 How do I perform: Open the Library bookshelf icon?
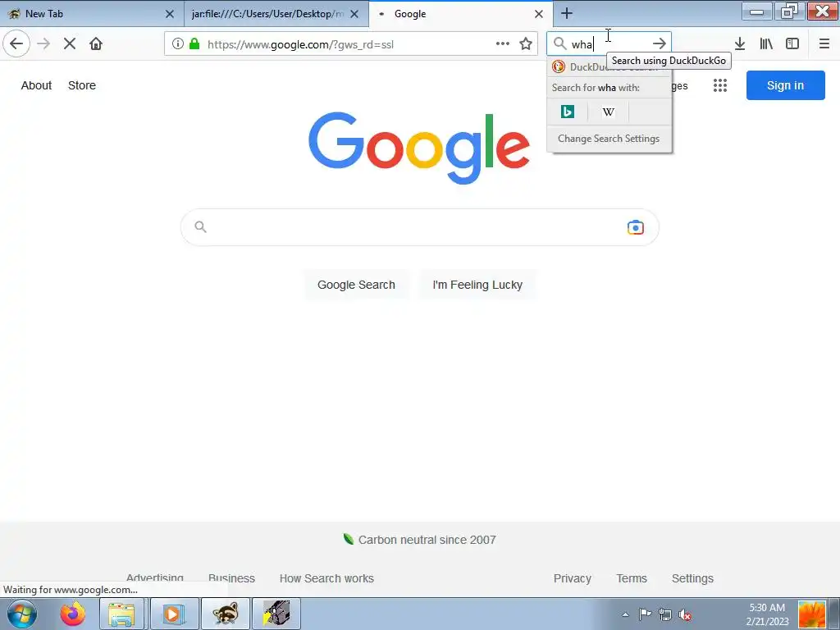click(766, 43)
